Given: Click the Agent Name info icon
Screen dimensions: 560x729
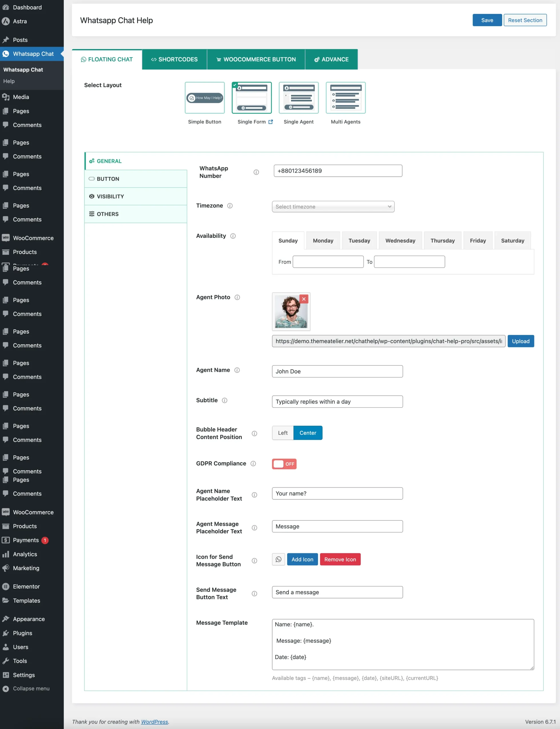Looking at the screenshot, I should click(237, 370).
